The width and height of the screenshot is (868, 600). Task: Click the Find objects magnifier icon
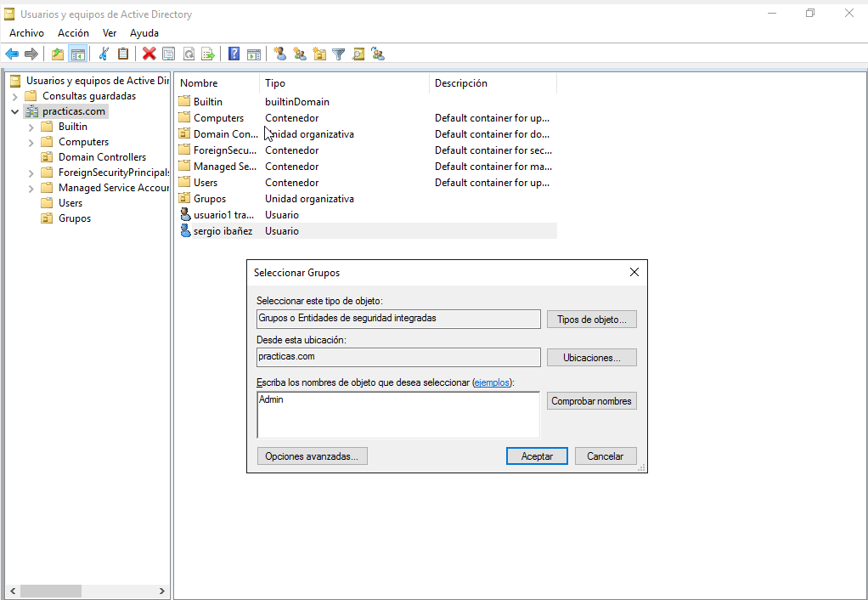point(358,54)
